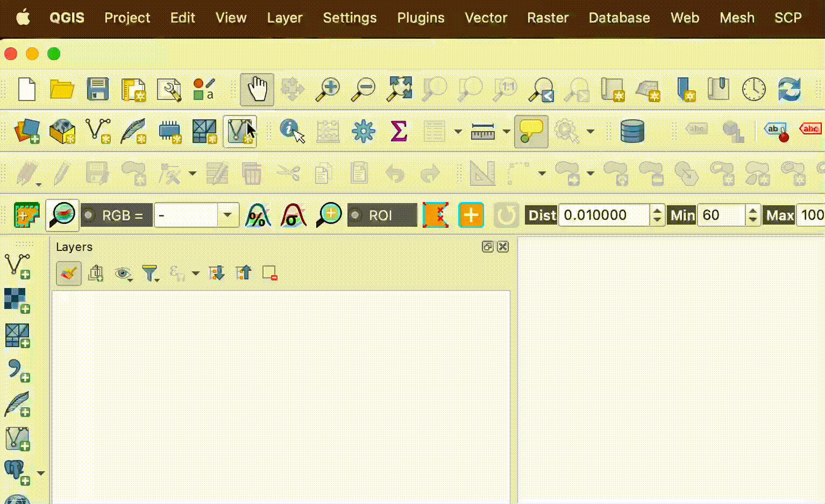Click the Min value input field
Viewport: 825px width, 504px height.
pos(721,215)
